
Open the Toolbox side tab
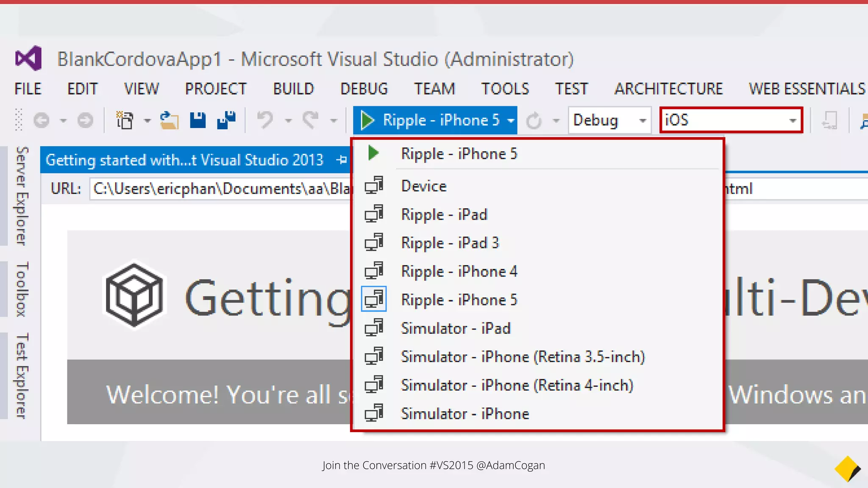point(22,289)
